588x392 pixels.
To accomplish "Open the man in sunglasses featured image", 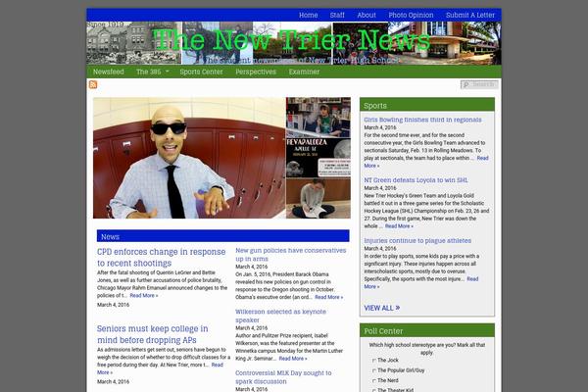I will (189, 158).
